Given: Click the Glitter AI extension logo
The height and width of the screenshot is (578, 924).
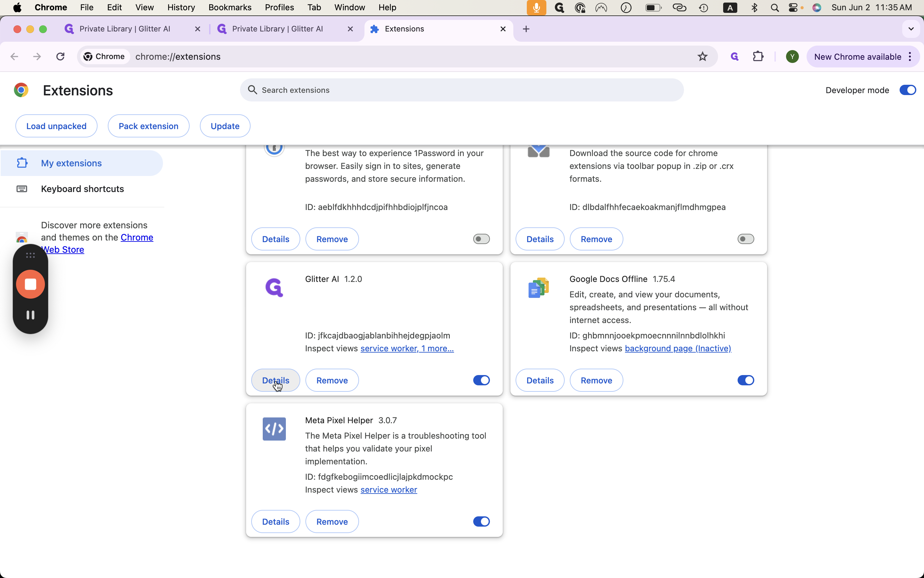Looking at the screenshot, I should [x=274, y=287].
